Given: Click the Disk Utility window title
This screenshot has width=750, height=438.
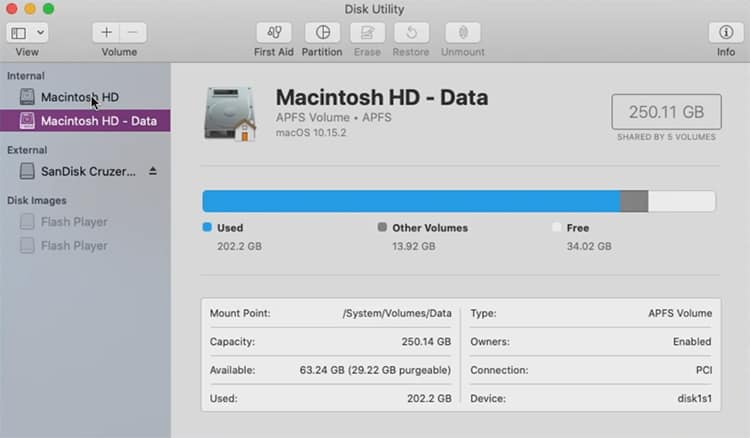Looking at the screenshot, I should coord(375,9).
